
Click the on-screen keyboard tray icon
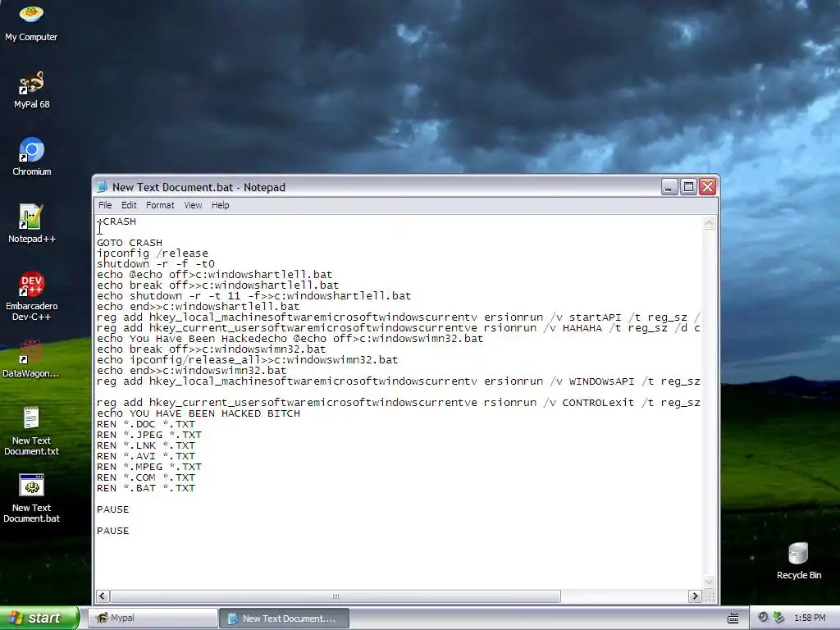[733, 619]
